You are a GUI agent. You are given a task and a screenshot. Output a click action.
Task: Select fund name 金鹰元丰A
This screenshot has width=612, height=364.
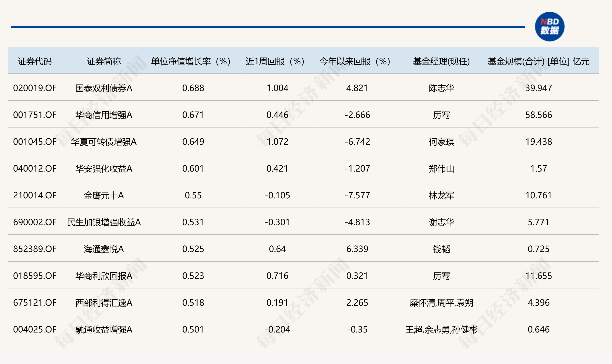[104, 195]
